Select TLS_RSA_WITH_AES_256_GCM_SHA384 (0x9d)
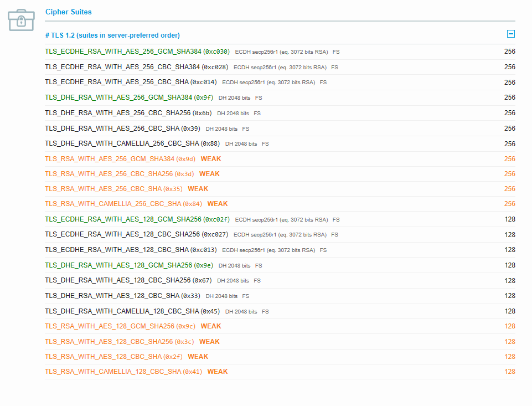 click(120, 159)
